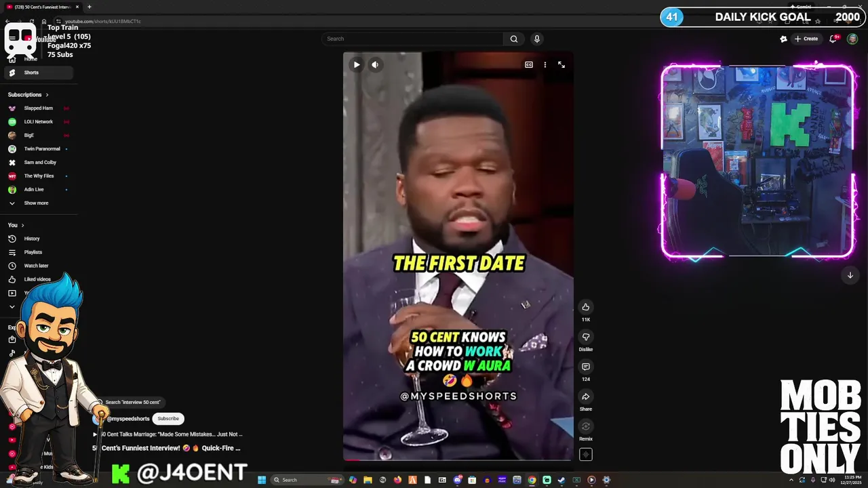Toggle closed captions on the short

point(529,65)
